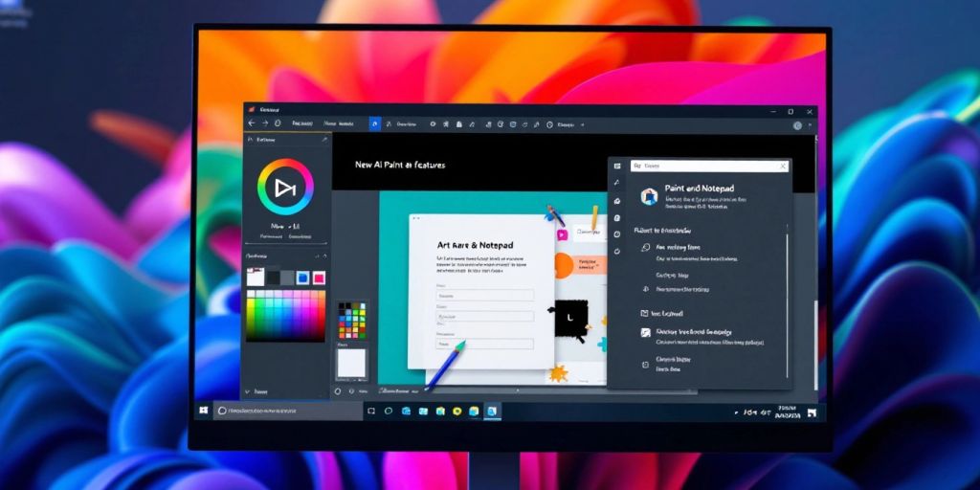Click the pencil edit icon in the left panel header
This screenshot has height=490, width=980.
(324, 141)
